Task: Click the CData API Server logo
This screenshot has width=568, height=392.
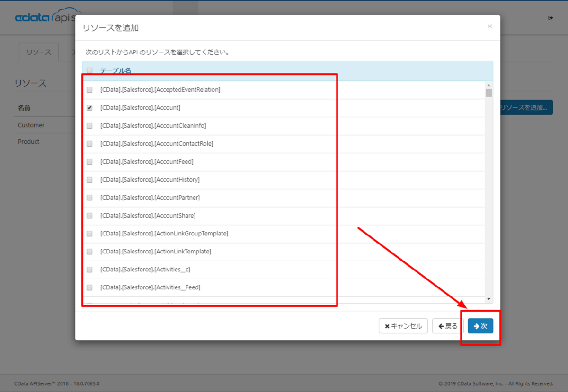Action: 45,17
